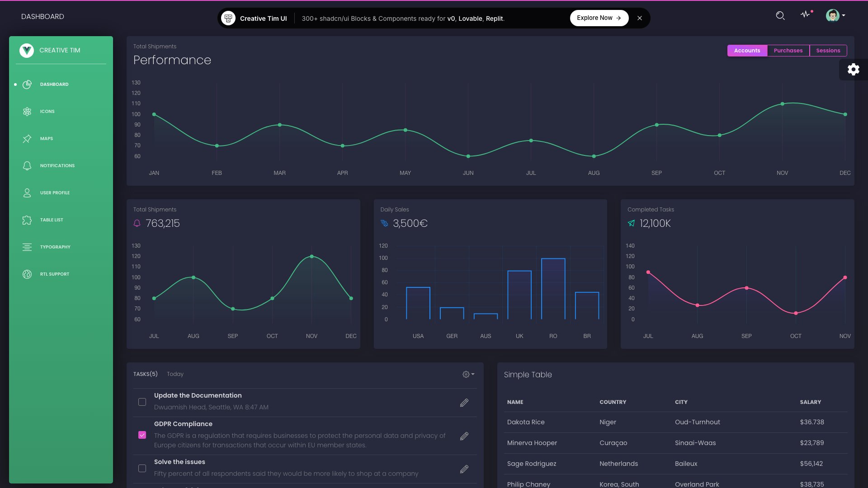Edit the GDPR Compliance task with pencil icon
Screen dimensions: 868x488
(x=464, y=436)
